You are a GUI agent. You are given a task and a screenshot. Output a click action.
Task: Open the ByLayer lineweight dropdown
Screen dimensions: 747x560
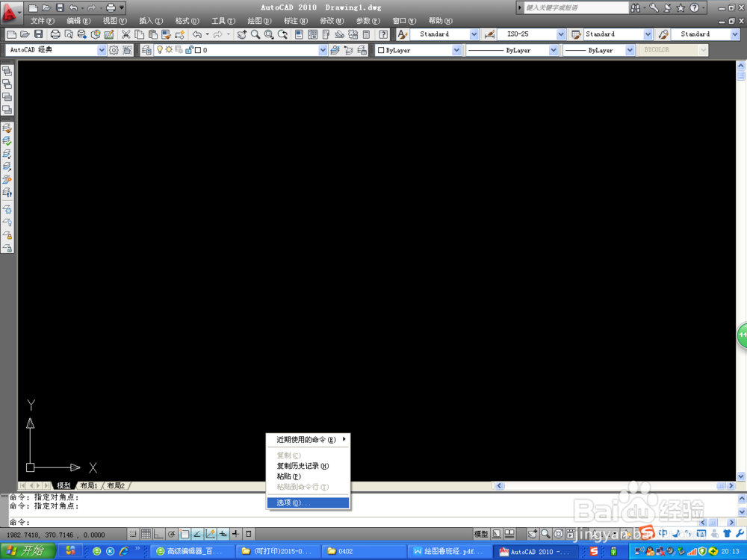click(630, 50)
